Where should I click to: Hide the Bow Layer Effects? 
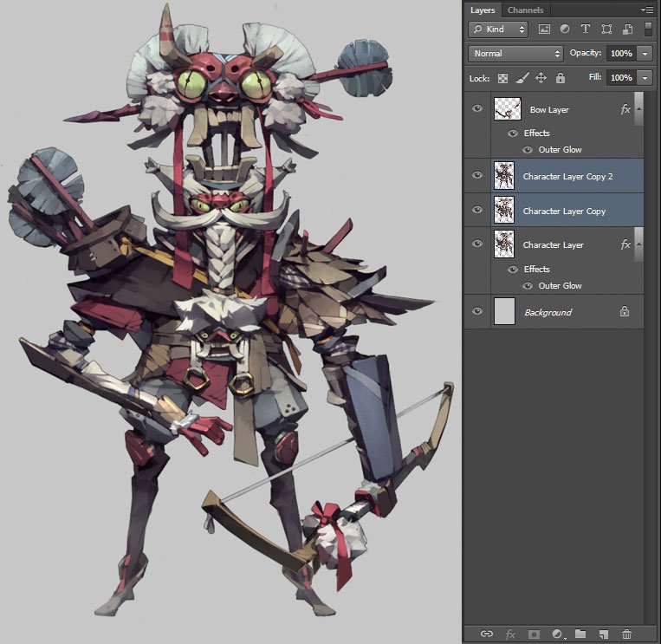[x=513, y=133]
